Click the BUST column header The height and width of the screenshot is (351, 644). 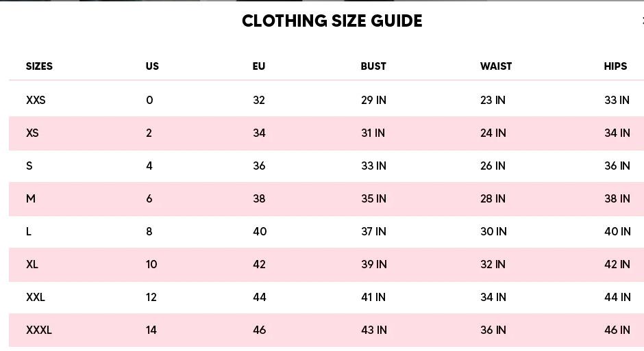tap(373, 66)
